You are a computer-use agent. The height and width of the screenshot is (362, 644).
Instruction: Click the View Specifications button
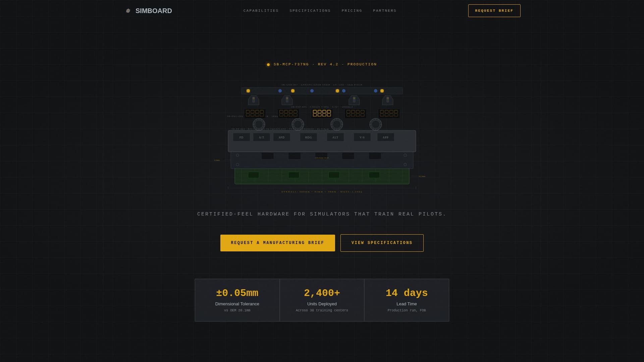(382, 243)
